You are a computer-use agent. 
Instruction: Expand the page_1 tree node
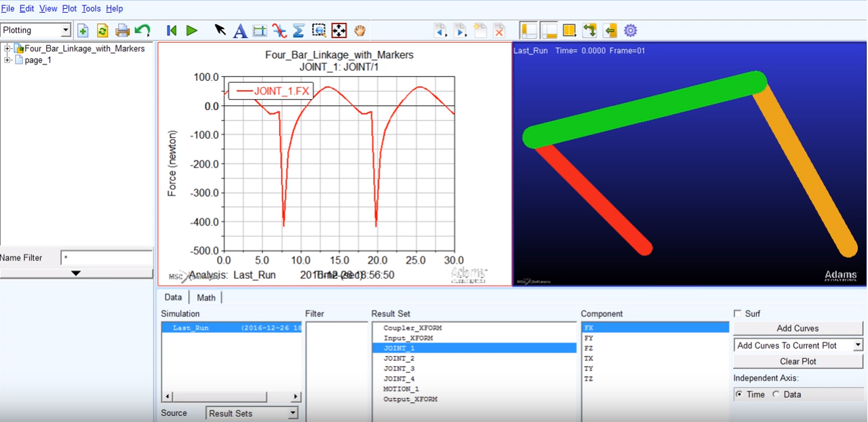7,60
